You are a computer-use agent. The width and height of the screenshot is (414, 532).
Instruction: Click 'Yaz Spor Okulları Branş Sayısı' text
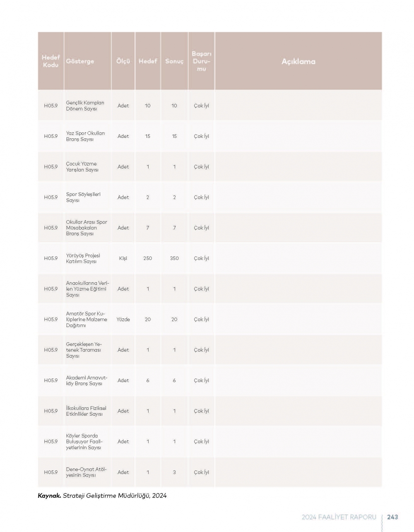pos(85,136)
